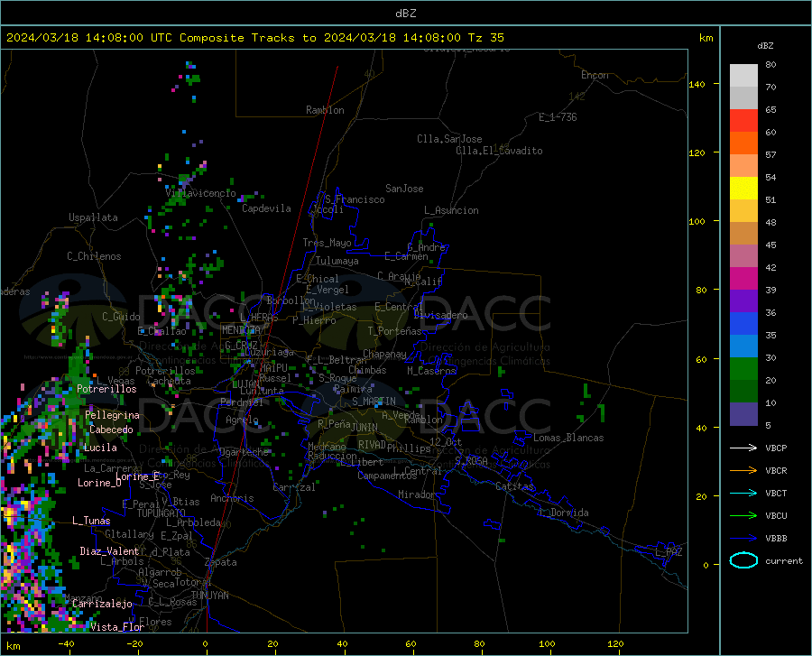Click the 45 value on color scale
This screenshot has height=656, width=812.
770,245
